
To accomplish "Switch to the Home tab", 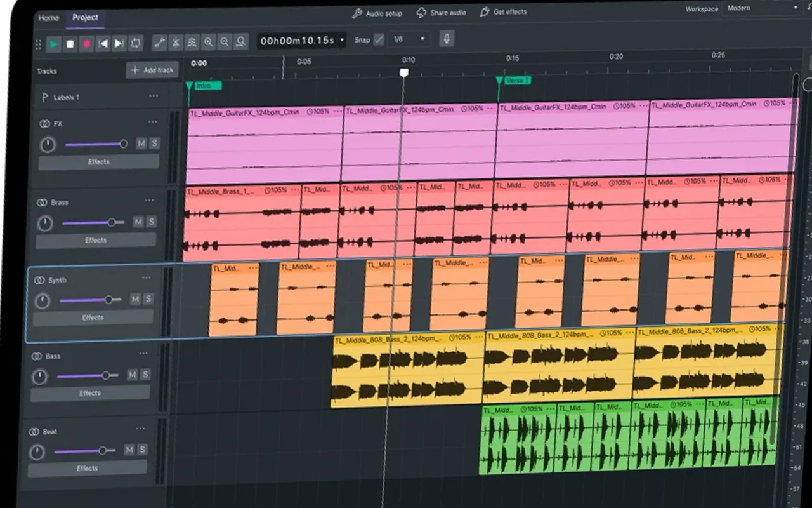I will coord(49,18).
